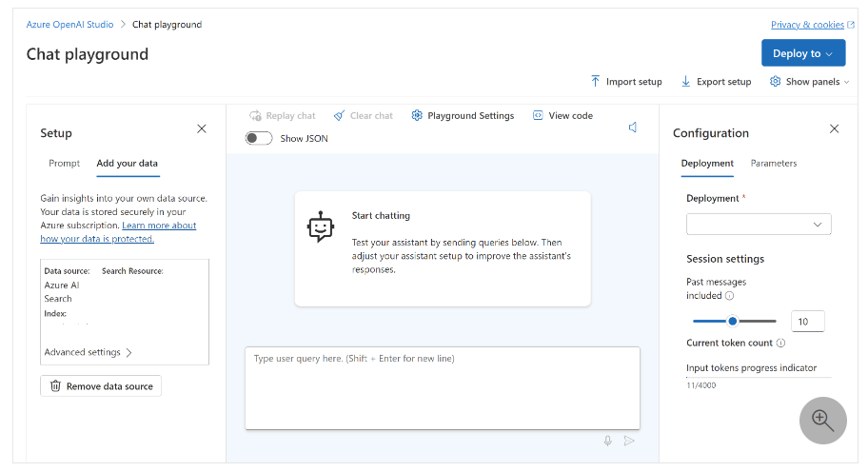Open the Privacy & cookies link
The width and height of the screenshot is (868, 472).
(x=807, y=25)
